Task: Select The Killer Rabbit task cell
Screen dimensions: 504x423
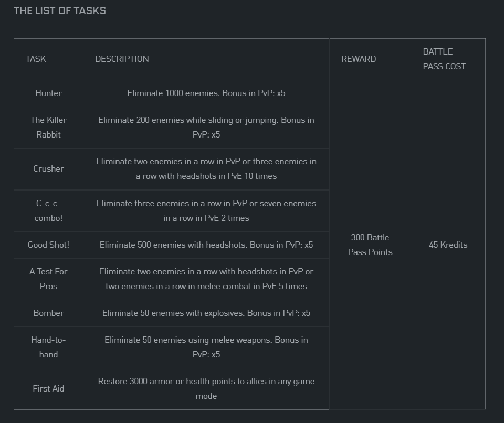Action: click(x=48, y=127)
